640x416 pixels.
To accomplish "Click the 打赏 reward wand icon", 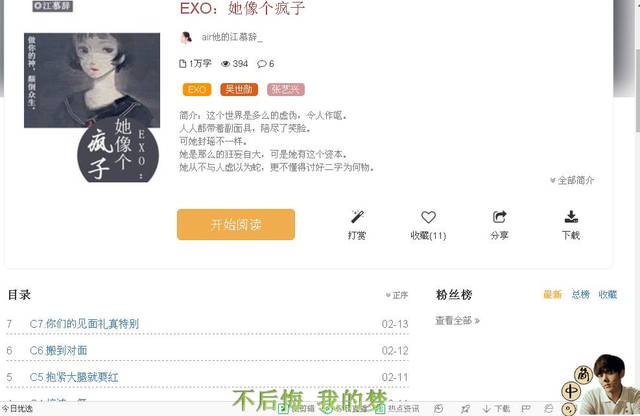I will pyautogui.click(x=358, y=217).
